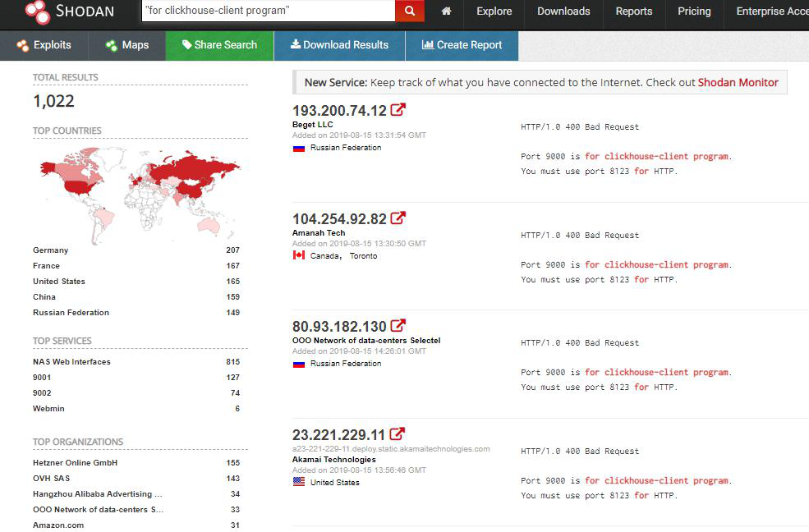Image resolution: width=809 pixels, height=532 pixels.
Task: Open the Explore menu item
Action: pos(494,11)
